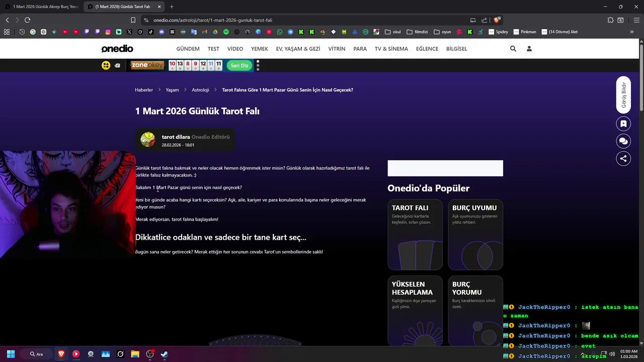
Task: Click the tarot dilara author name
Action: tap(176, 137)
